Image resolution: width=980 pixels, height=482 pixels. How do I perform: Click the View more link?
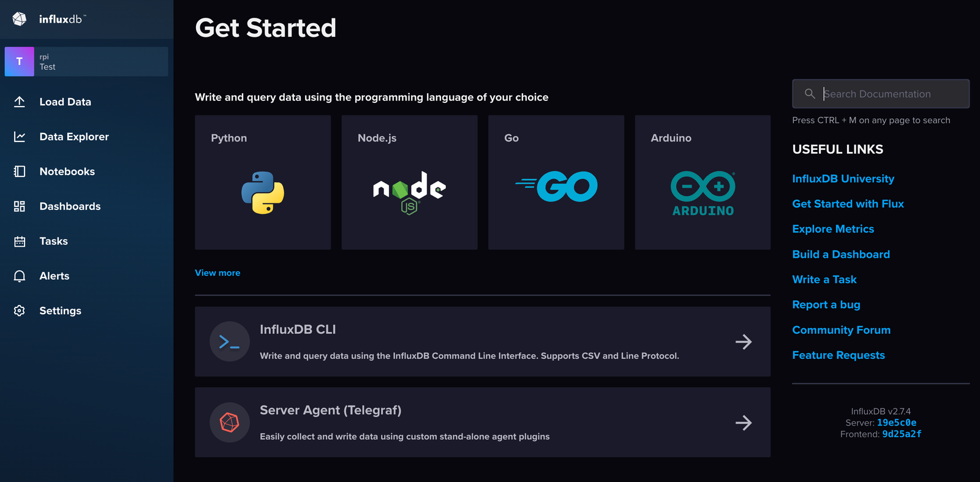(217, 273)
